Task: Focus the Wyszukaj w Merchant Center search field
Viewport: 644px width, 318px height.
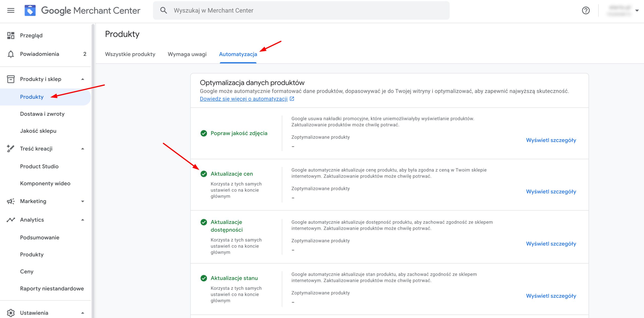Action: 301,11
